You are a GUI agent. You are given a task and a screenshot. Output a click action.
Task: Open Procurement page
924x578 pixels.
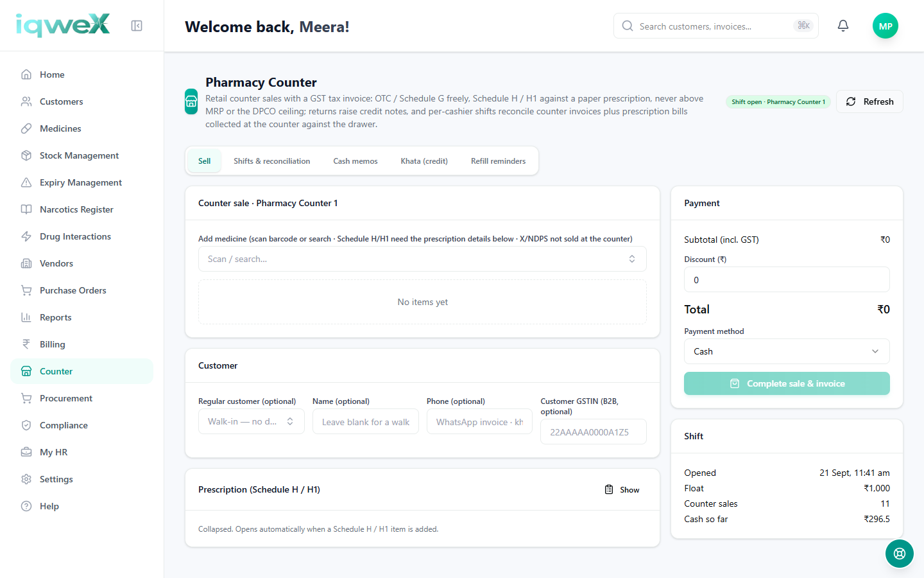pos(82,398)
